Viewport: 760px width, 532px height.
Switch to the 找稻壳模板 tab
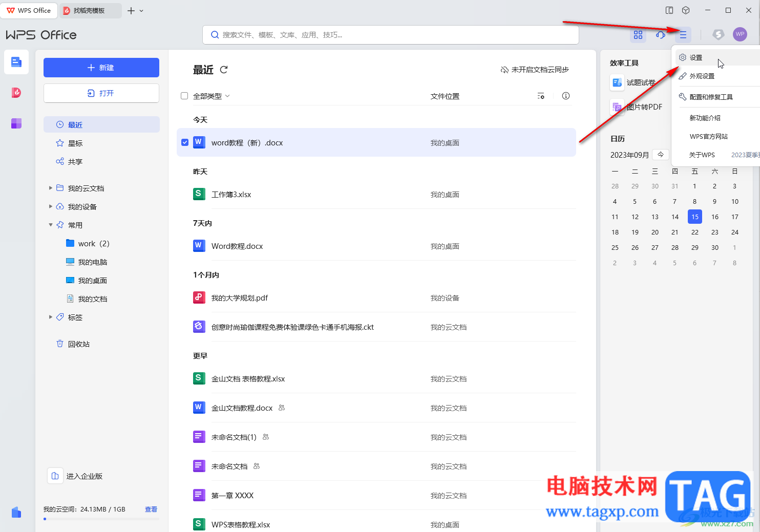point(90,11)
